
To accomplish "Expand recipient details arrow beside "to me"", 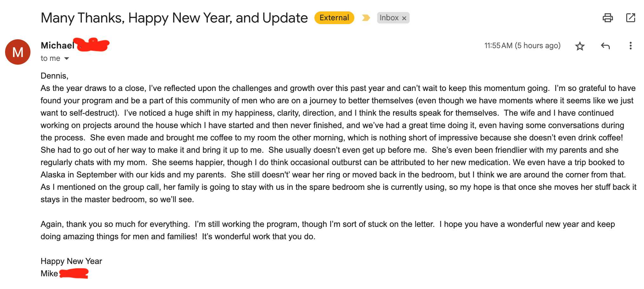I will [67, 59].
